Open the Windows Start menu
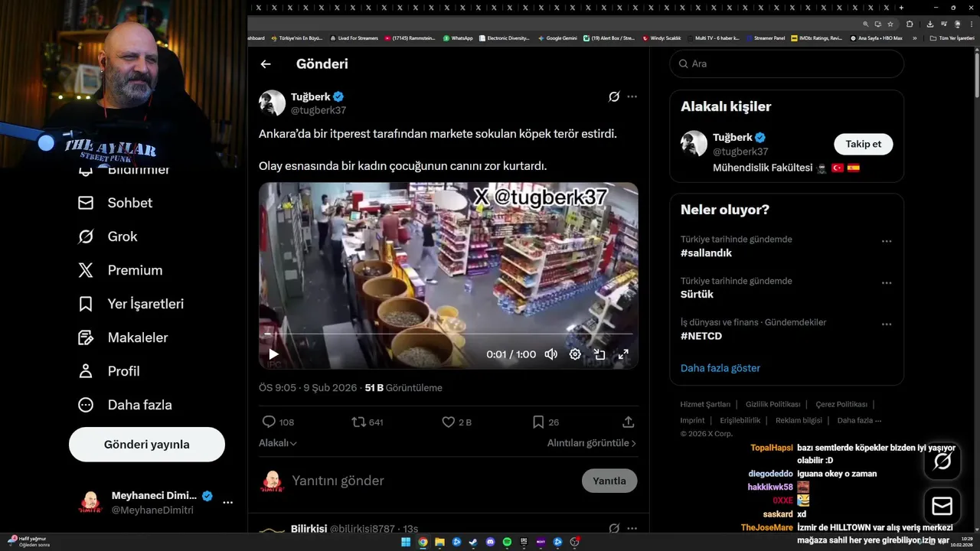The width and height of the screenshot is (980, 551). click(406, 542)
